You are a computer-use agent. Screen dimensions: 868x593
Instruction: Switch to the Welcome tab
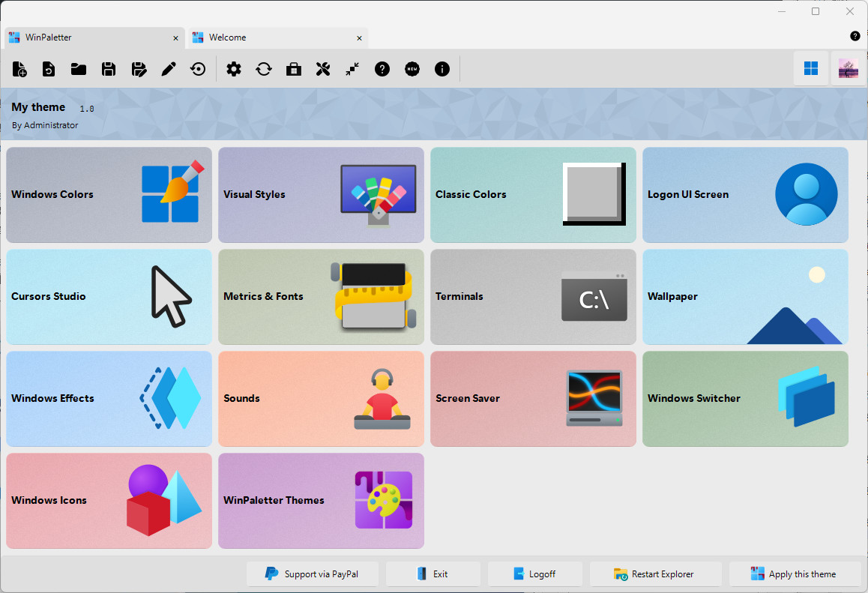278,37
